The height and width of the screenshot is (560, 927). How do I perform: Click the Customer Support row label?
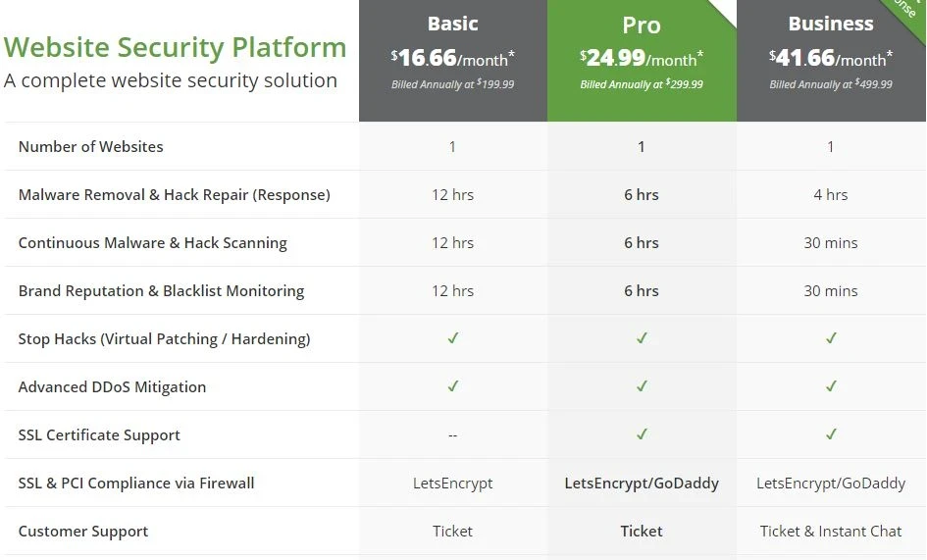pos(83,532)
